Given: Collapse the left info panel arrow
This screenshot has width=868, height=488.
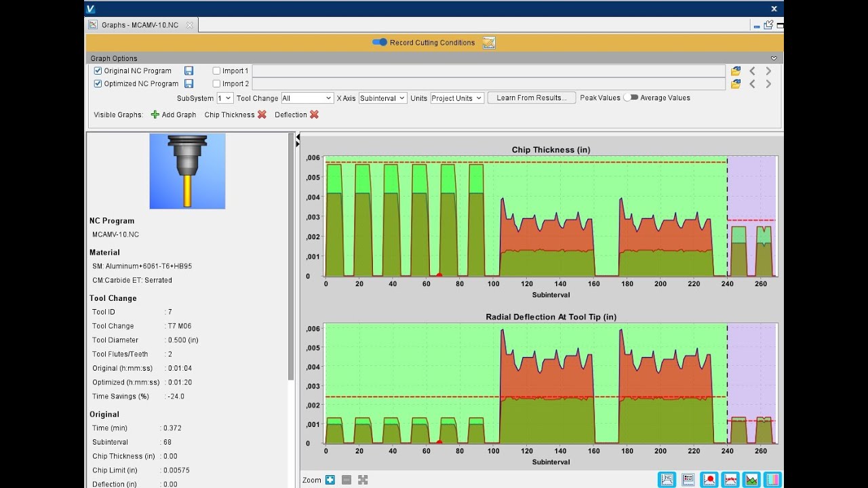Looking at the screenshot, I should pos(297,137).
